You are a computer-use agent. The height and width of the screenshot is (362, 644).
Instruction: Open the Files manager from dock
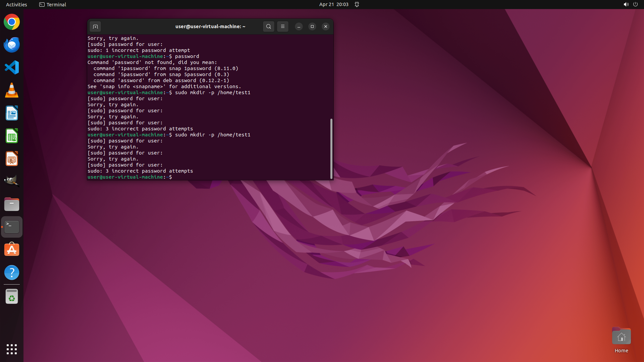(12, 204)
